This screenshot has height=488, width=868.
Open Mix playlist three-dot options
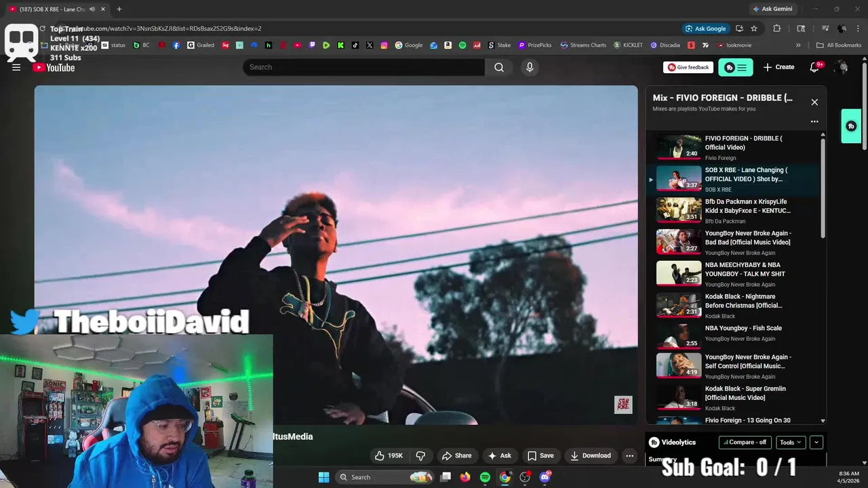[x=814, y=122]
